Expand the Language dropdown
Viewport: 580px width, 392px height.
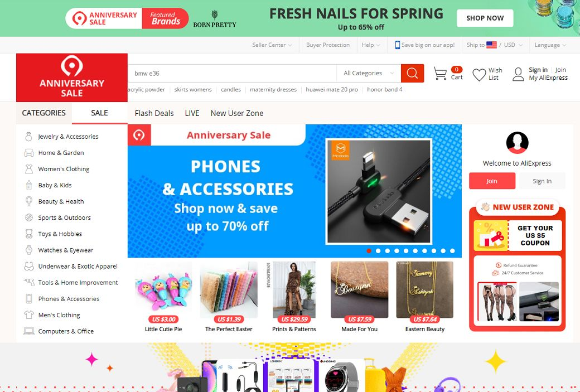(550, 45)
